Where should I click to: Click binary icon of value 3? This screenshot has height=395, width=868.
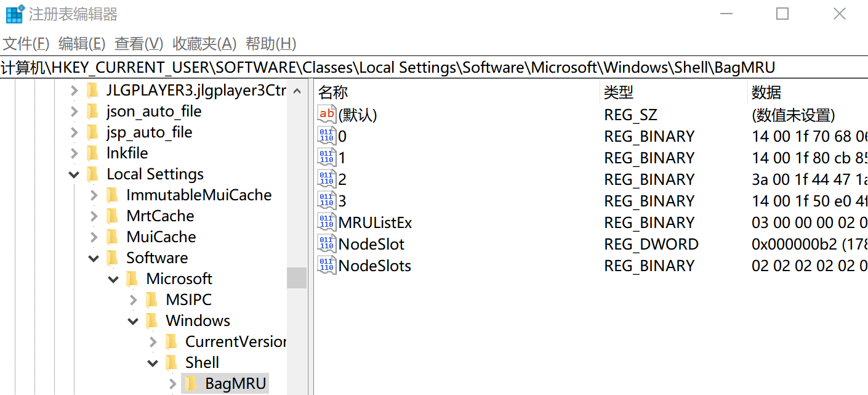coord(327,200)
